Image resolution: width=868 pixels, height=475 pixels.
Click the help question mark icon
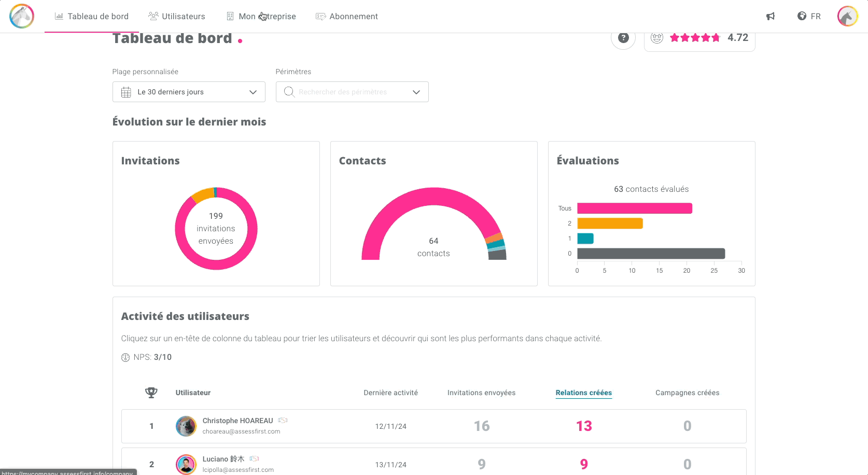click(623, 38)
